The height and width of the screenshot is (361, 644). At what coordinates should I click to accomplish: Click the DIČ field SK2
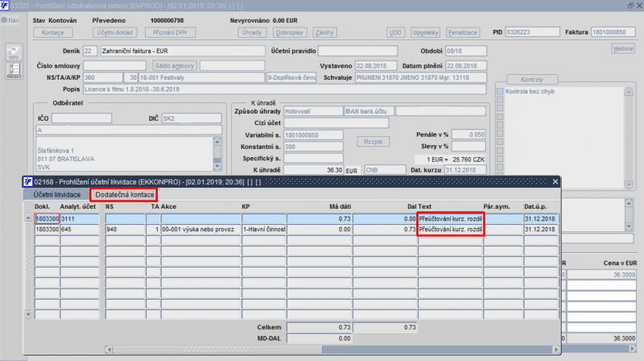(x=192, y=118)
